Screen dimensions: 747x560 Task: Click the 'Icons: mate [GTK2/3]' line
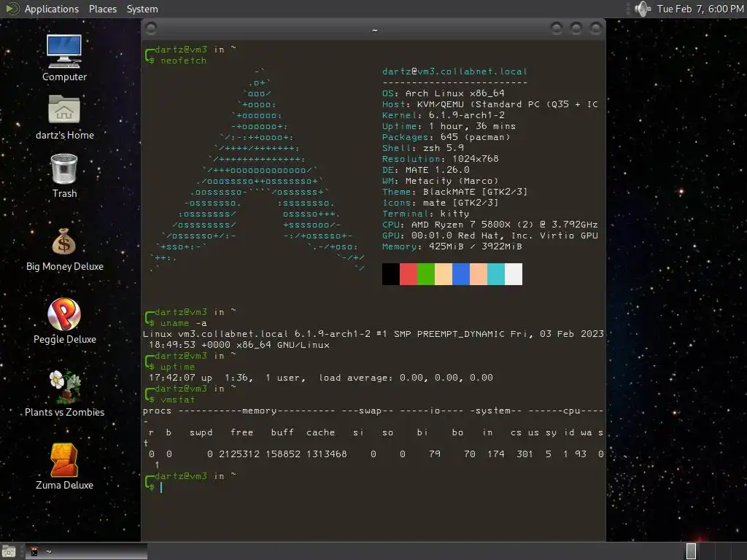point(440,203)
